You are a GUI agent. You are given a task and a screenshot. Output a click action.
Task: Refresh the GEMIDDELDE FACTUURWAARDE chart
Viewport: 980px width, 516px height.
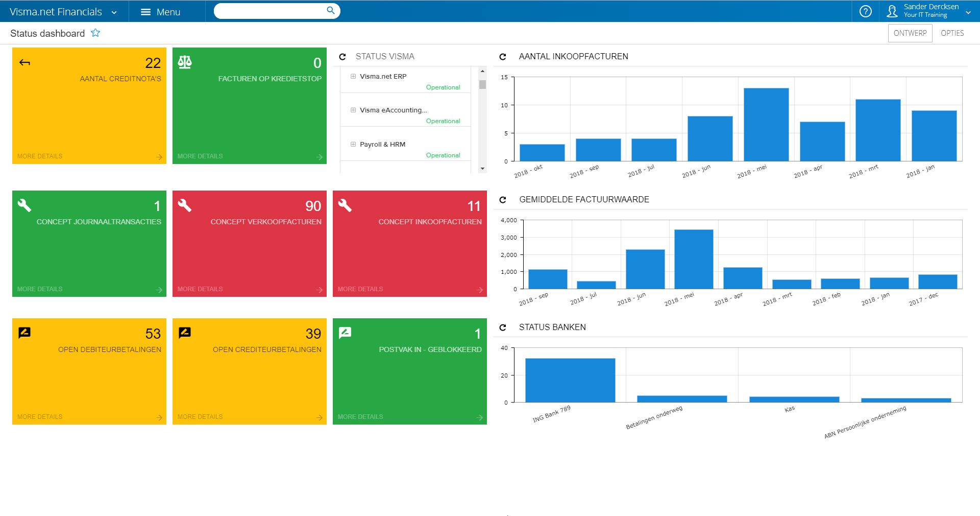click(x=504, y=199)
